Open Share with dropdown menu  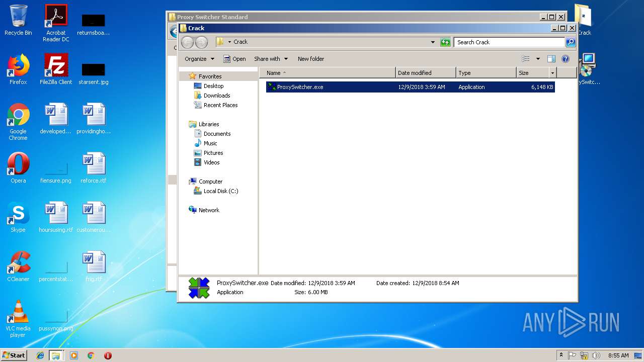[271, 59]
